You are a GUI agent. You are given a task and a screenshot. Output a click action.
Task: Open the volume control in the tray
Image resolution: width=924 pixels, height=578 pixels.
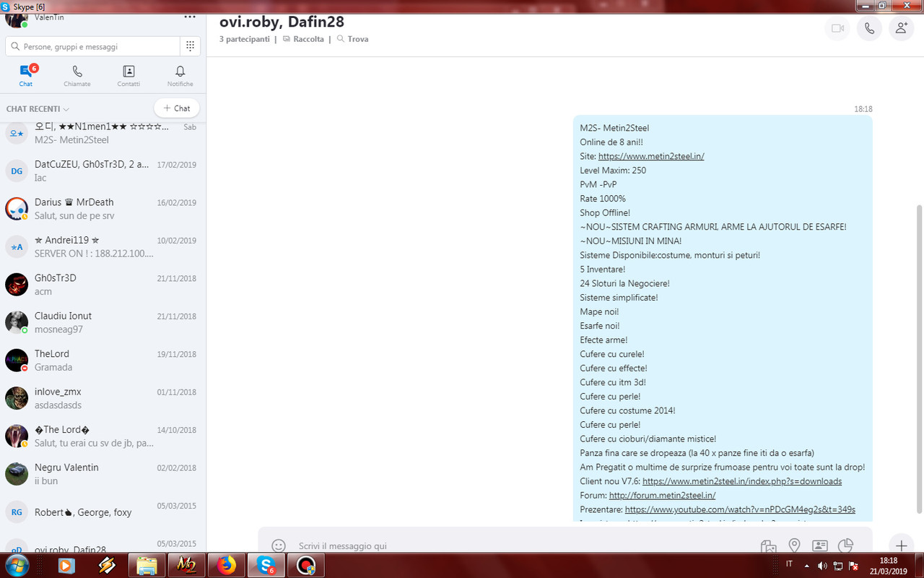point(822,565)
